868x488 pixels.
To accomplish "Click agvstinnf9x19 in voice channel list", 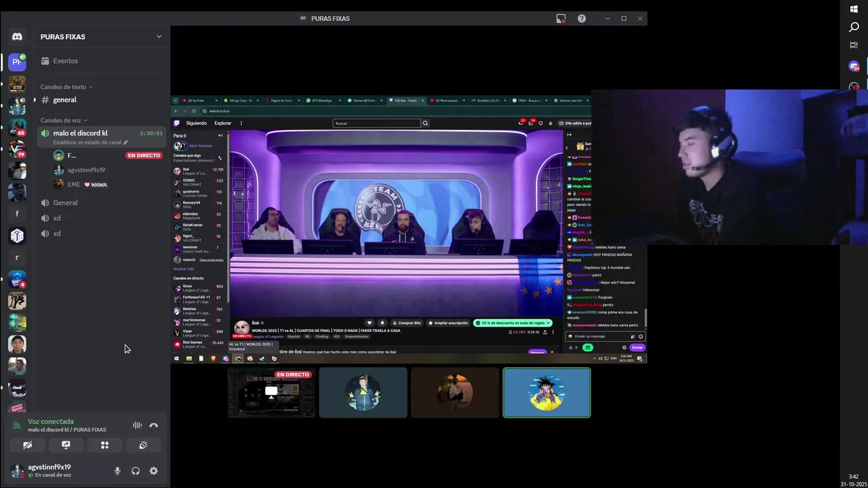I will (108, 170).
